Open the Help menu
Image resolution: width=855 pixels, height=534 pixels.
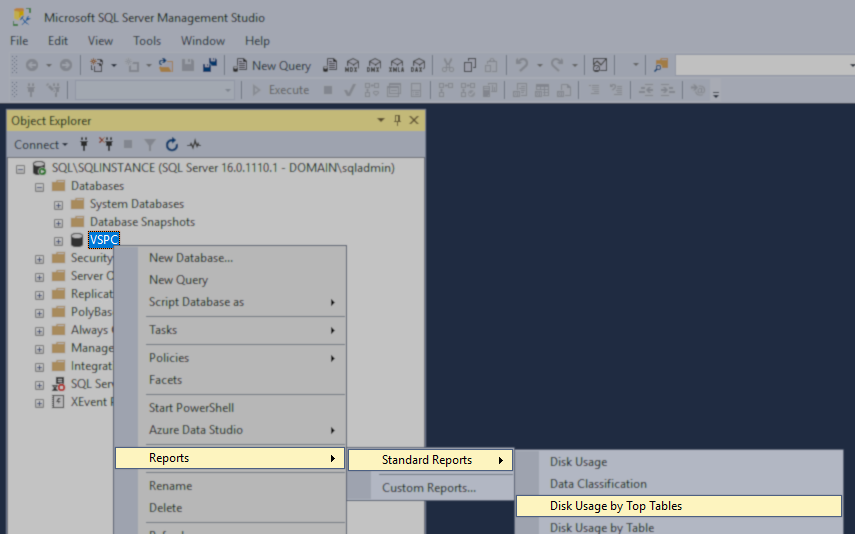[x=257, y=41]
